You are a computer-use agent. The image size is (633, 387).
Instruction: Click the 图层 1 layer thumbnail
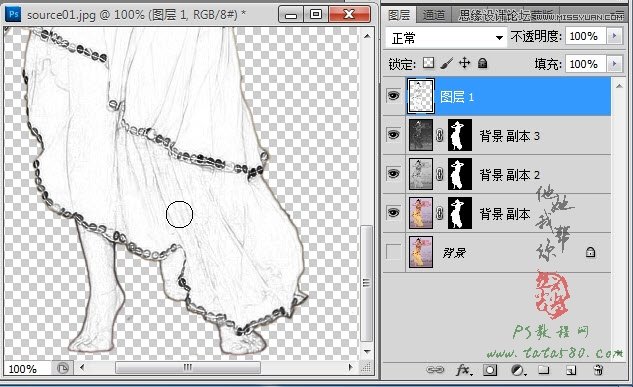pyautogui.click(x=421, y=96)
